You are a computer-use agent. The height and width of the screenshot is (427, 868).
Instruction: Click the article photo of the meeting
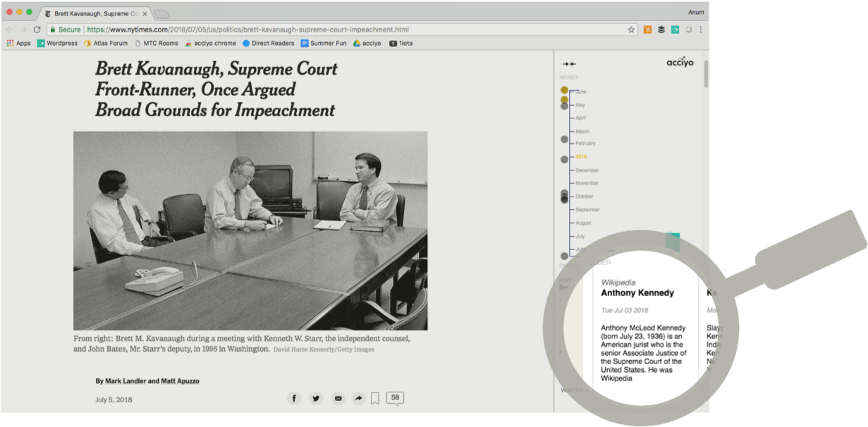(250, 230)
